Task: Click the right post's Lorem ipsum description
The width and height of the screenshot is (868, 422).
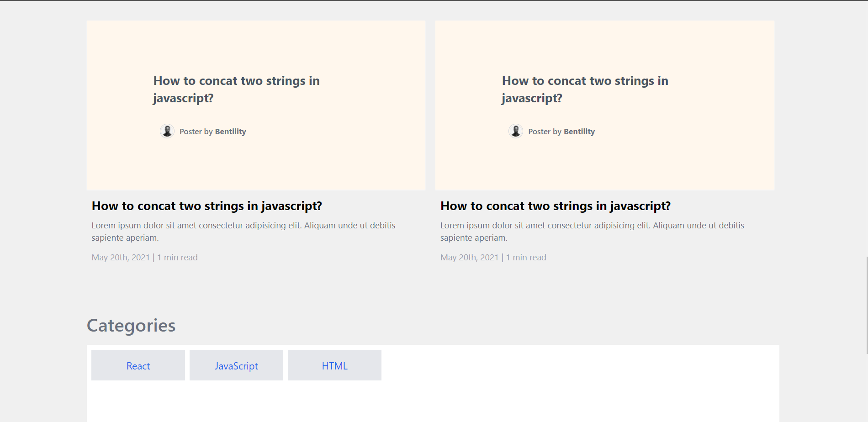Action: pyautogui.click(x=592, y=231)
